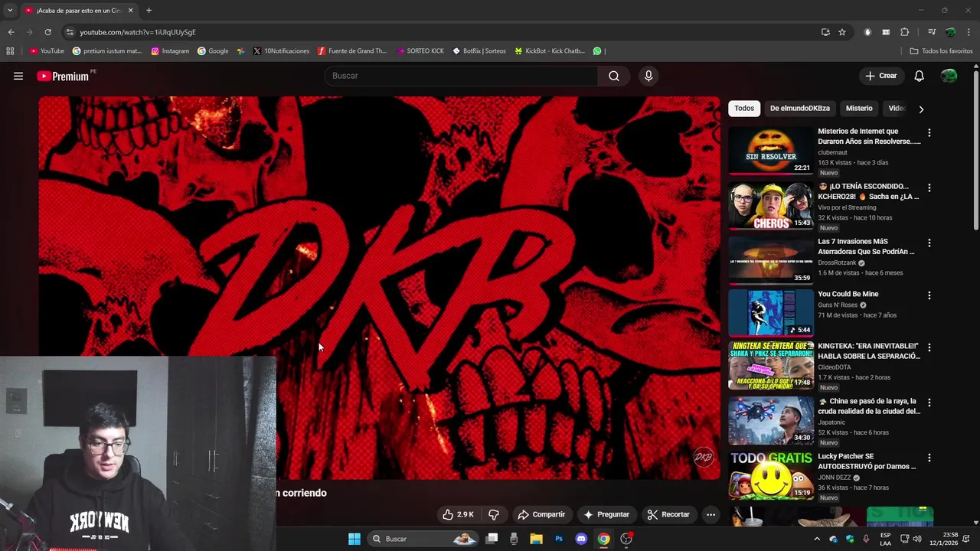
Task: Click the Compartir button
Action: 541,514
